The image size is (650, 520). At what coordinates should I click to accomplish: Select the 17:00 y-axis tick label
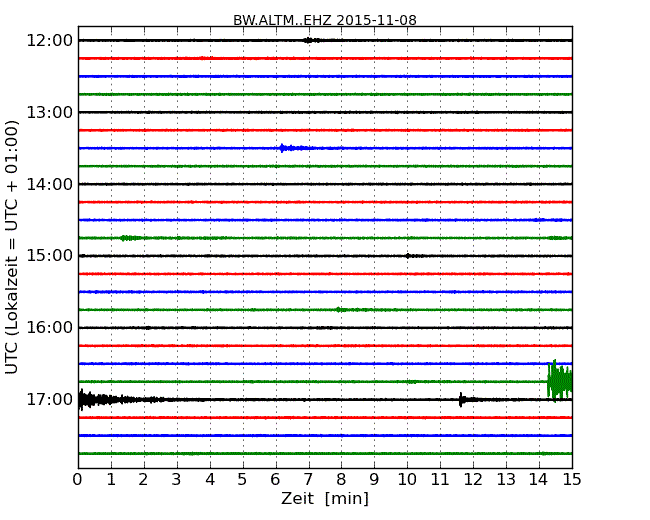(x=50, y=399)
